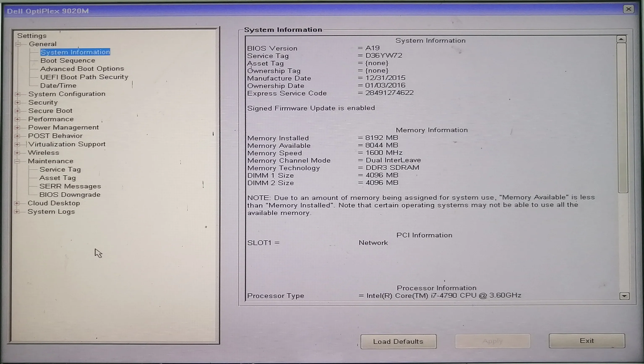
Task: Select the POST Behavior category label
Action: tap(55, 136)
